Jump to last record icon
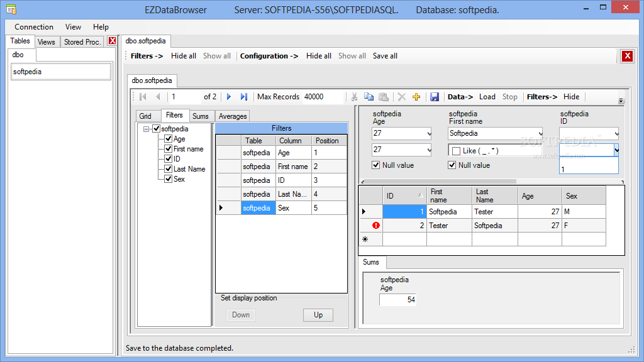 pyautogui.click(x=244, y=97)
